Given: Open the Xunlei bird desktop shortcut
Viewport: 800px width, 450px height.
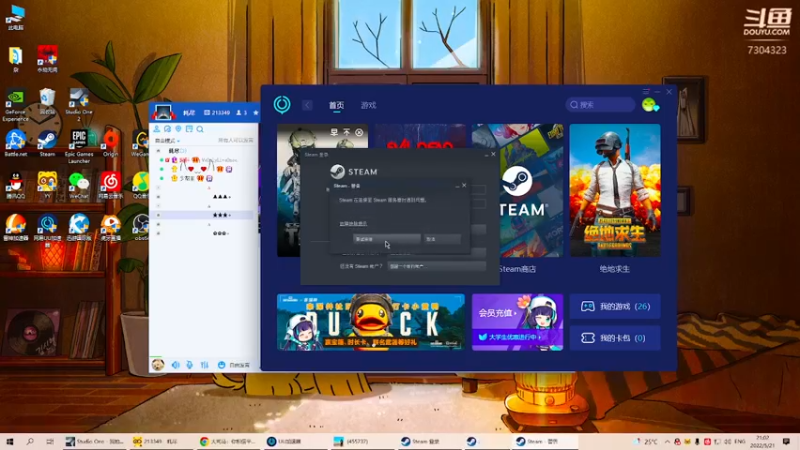Looking at the screenshot, I should 79,228.
